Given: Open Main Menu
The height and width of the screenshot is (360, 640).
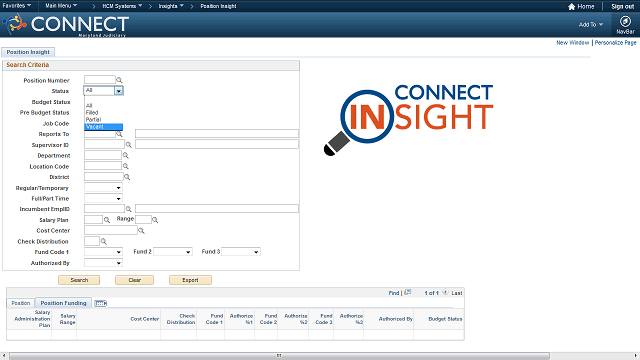Looking at the screenshot, I should [x=61, y=6].
